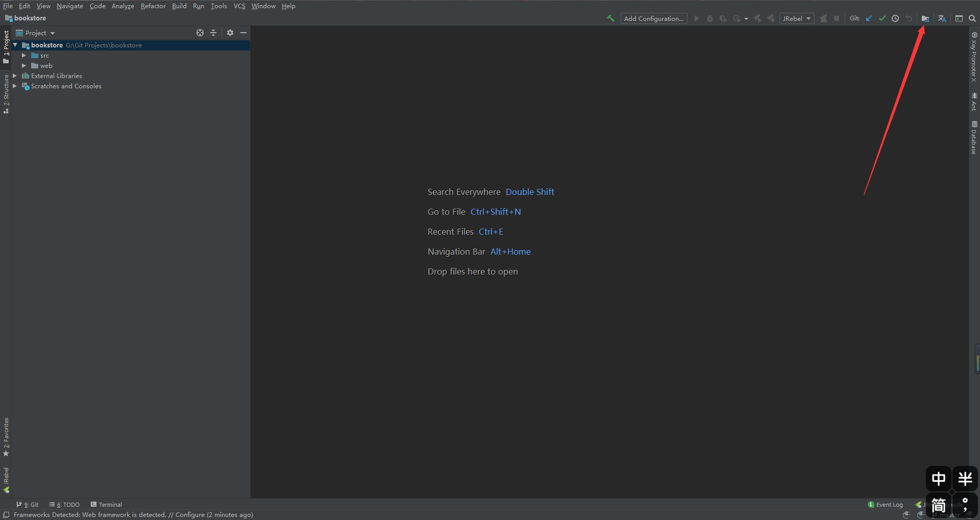
Task: Click the Profiler run icon
Action: click(x=737, y=18)
